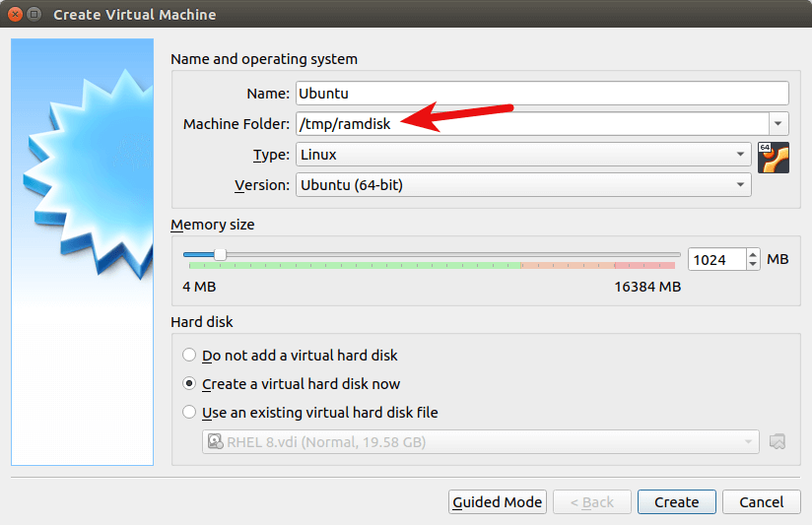Close the Create Virtual Machine window
Viewport: 812px width, 525px height.
pyautogui.click(x=13, y=15)
